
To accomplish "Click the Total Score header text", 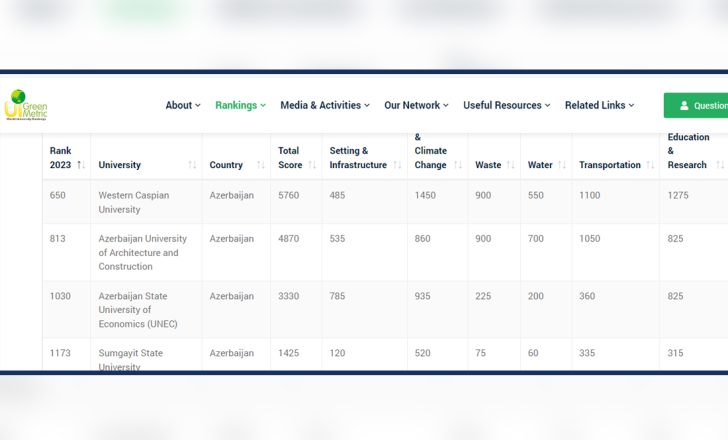I will pos(290,158).
